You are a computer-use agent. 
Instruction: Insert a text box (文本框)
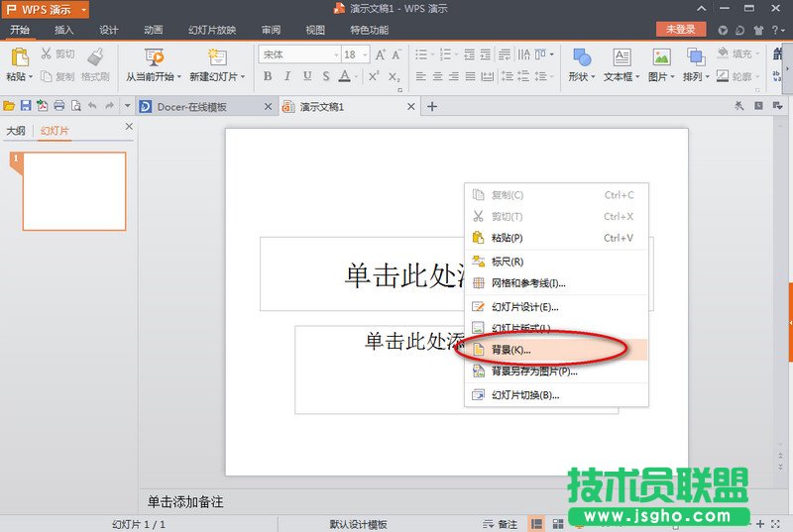pyautogui.click(x=622, y=57)
